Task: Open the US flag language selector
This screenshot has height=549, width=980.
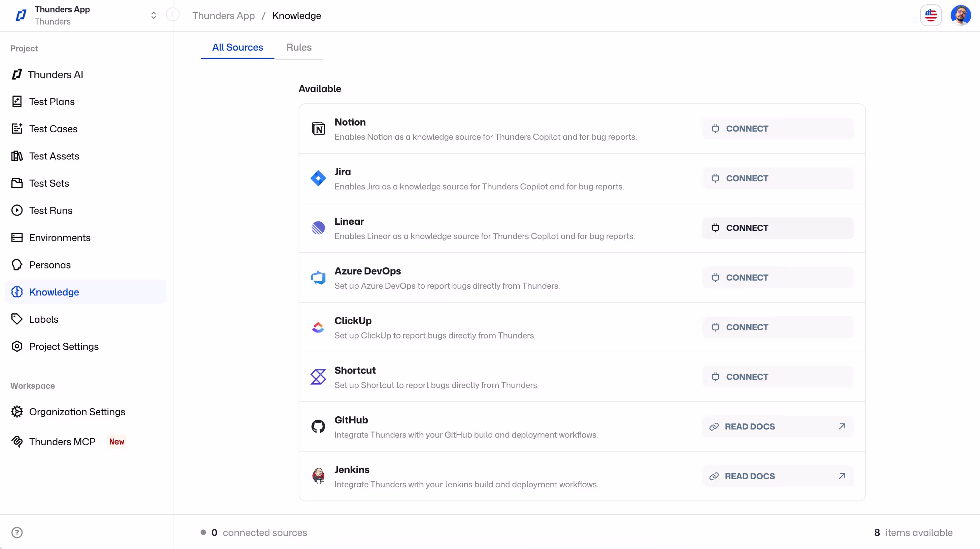Action: (x=930, y=15)
